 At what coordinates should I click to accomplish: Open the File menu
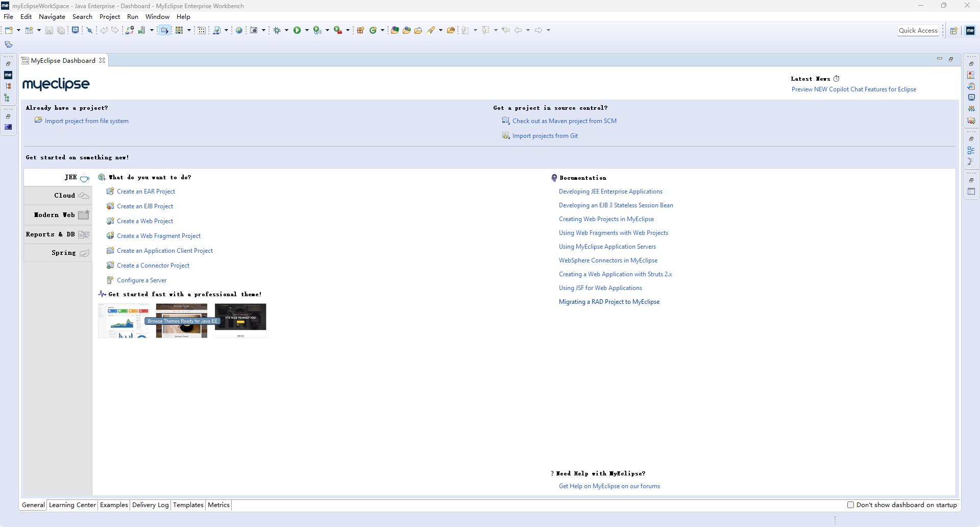coord(9,17)
